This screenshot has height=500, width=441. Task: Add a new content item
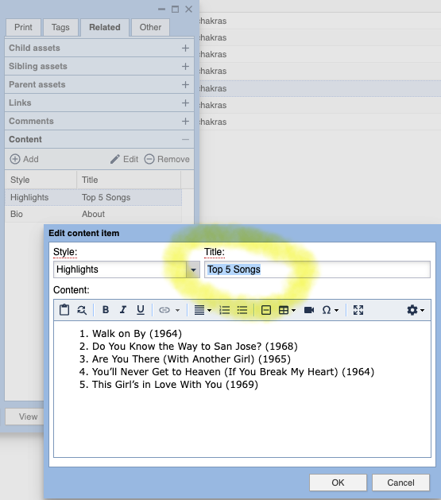coord(24,159)
